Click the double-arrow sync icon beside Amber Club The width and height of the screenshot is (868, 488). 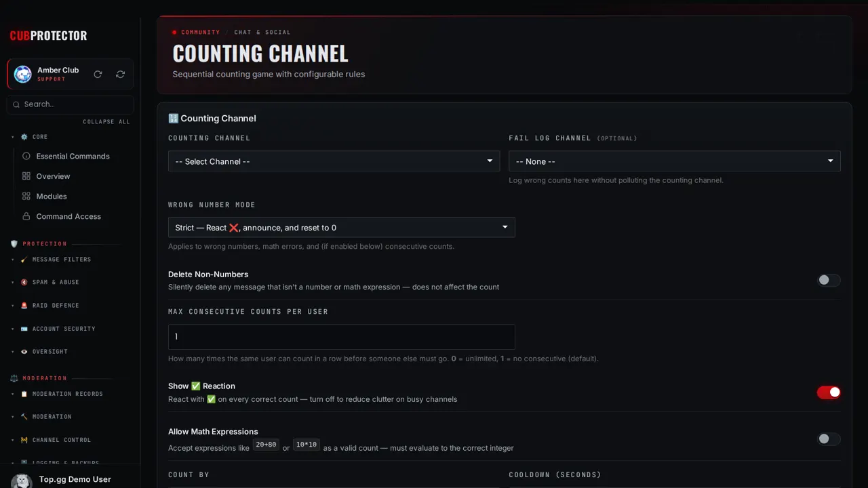[120, 75]
